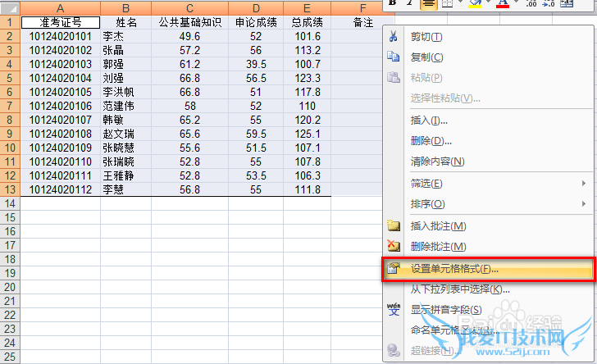Click the Insert Comment folder icon

point(394,225)
